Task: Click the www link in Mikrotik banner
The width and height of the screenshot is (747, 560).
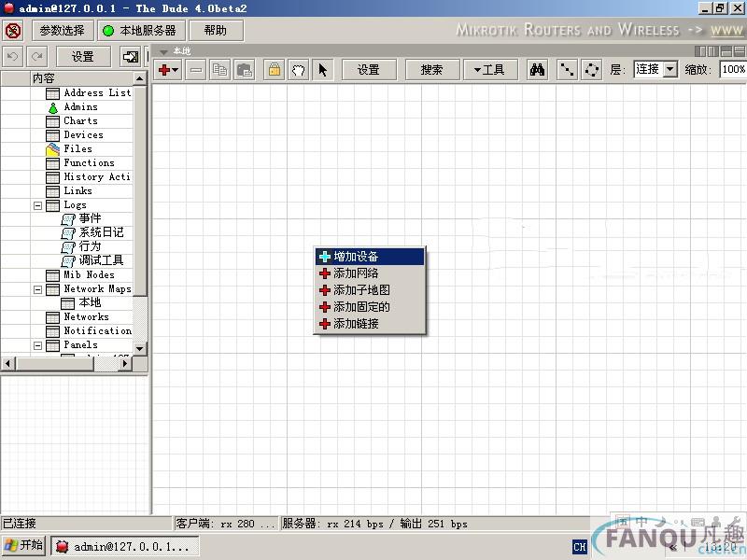Action: pyautogui.click(x=727, y=31)
